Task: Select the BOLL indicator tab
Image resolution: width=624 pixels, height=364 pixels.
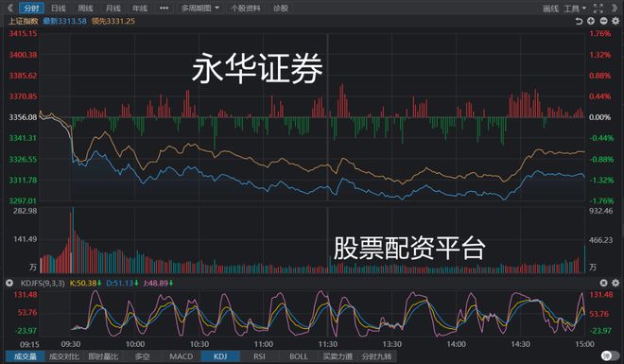Action: (299, 356)
